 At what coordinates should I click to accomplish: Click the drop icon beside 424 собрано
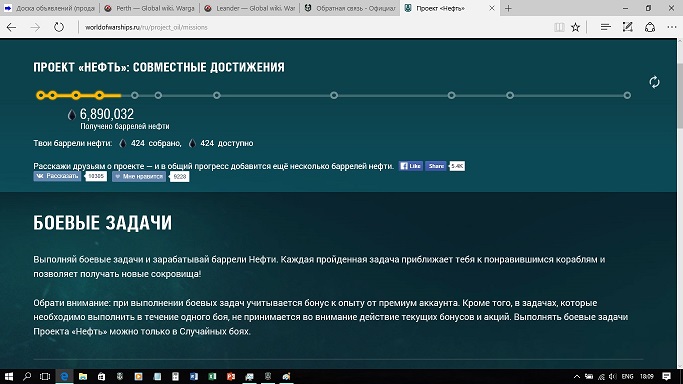click(123, 143)
